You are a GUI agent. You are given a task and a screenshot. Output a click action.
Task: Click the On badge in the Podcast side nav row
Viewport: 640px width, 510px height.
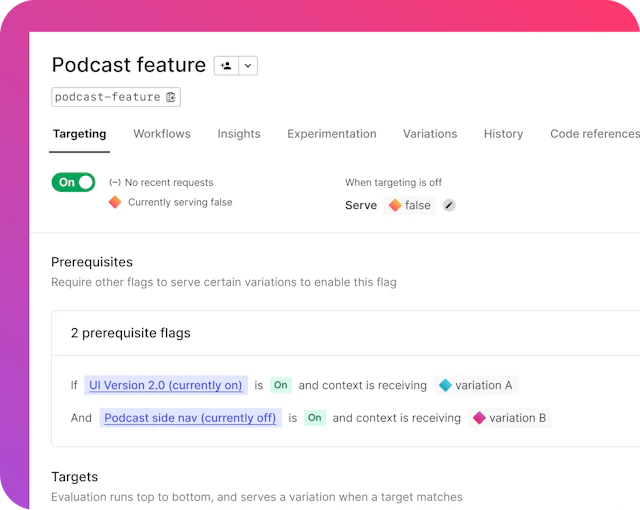[315, 418]
